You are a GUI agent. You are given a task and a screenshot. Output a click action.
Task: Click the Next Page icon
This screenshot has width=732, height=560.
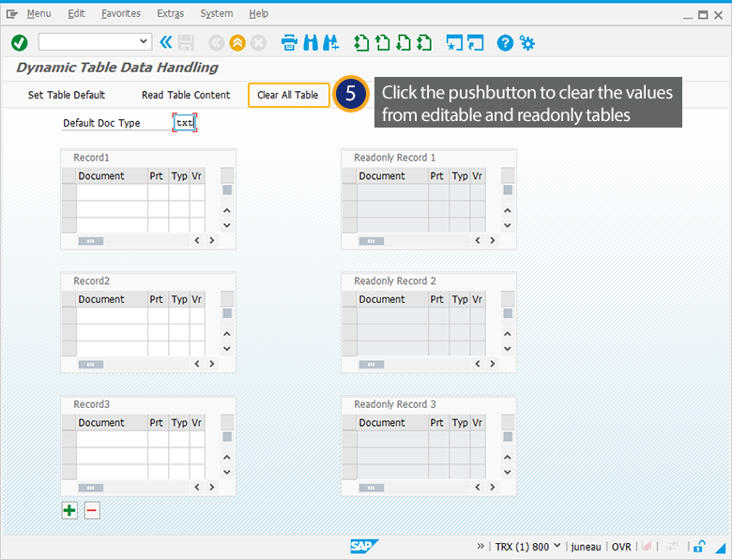[x=404, y=43]
